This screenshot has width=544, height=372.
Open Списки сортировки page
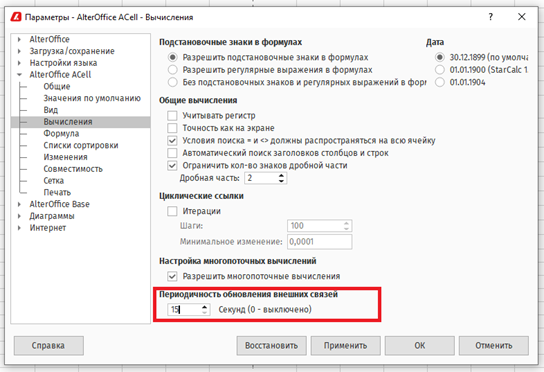(81, 145)
